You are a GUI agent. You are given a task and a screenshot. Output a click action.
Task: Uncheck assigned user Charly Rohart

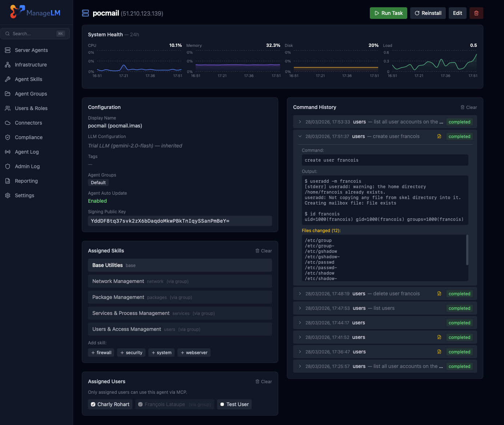[x=94, y=404]
